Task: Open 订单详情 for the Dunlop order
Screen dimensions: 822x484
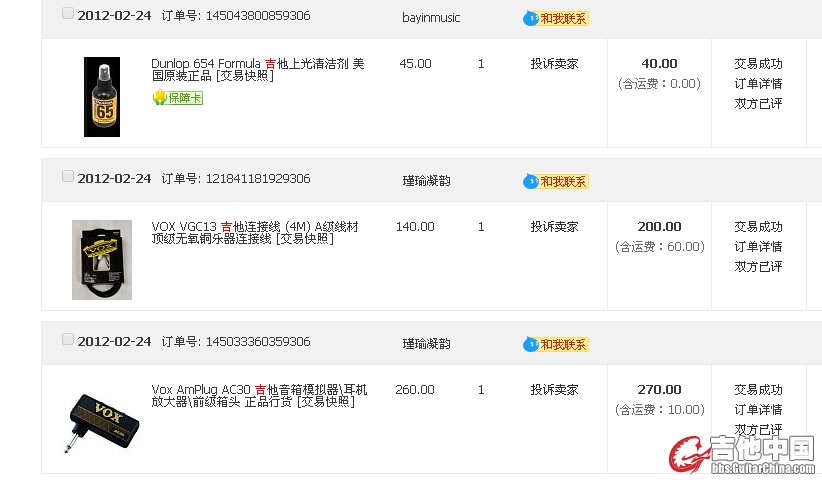Action: tap(758, 83)
